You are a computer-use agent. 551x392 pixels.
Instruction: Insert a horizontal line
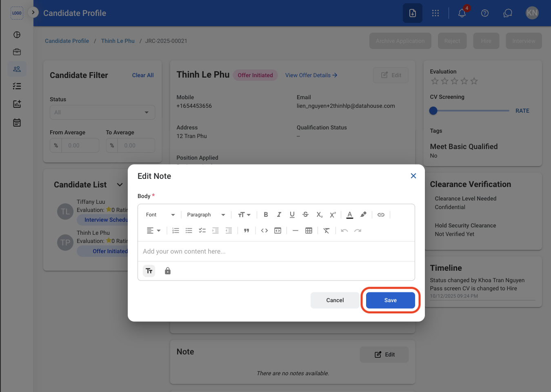point(295,231)
